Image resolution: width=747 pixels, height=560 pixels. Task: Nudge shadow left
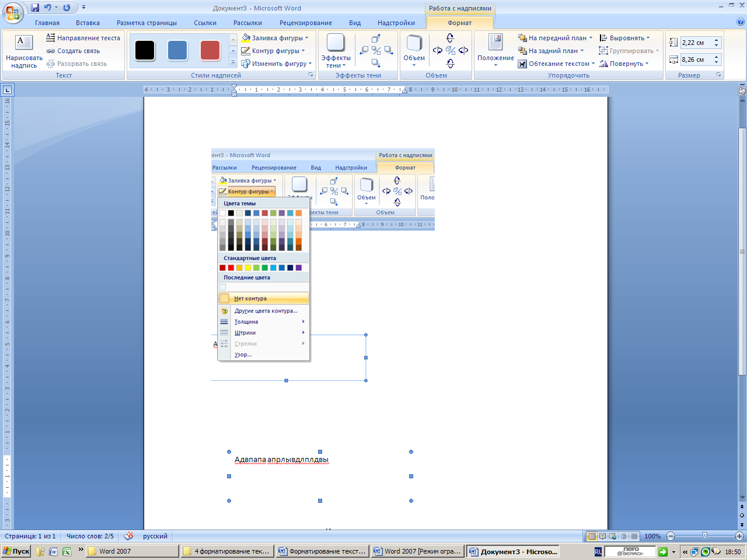tap(364, 51)
